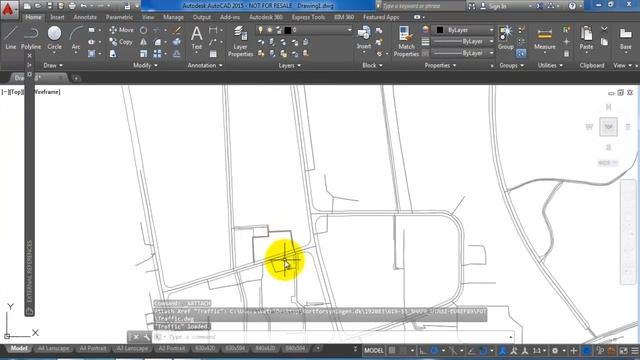The width and height of the screenshot is (640, 360).
Task: Click the new drawing tab plus button
Action: 76,78
